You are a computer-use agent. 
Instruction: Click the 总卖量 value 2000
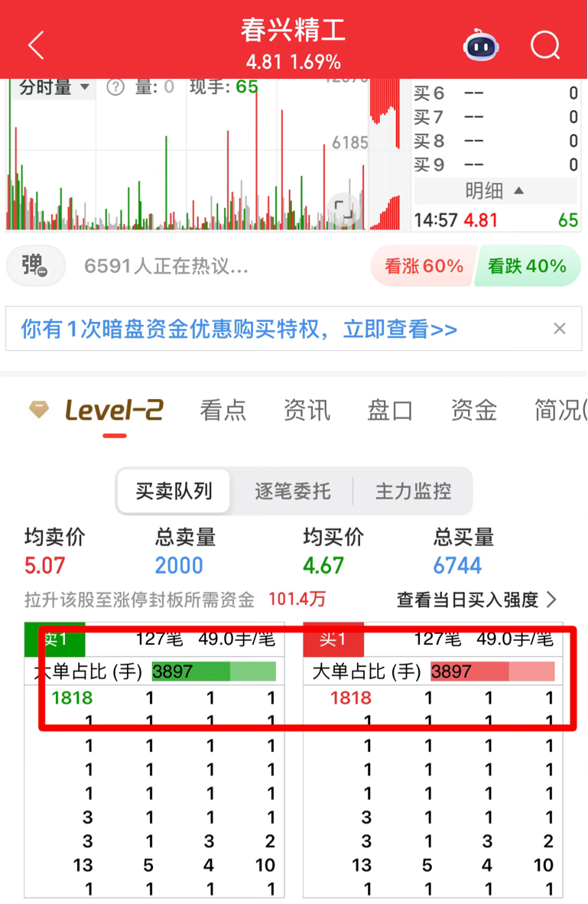(x=179, y=566)
